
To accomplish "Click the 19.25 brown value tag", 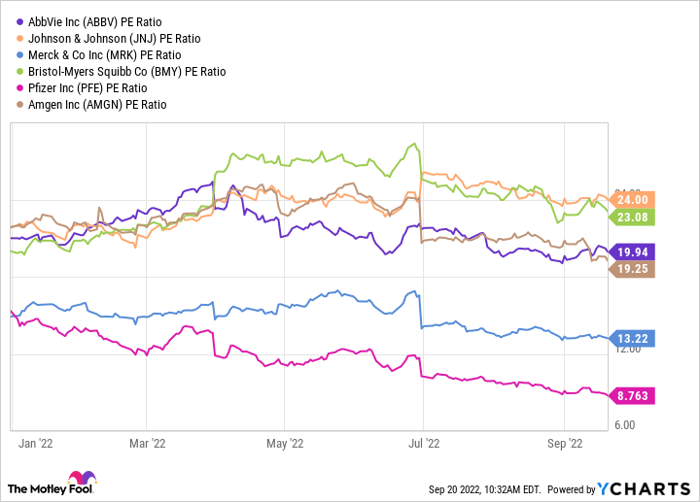I will click(x=631, y=270).
